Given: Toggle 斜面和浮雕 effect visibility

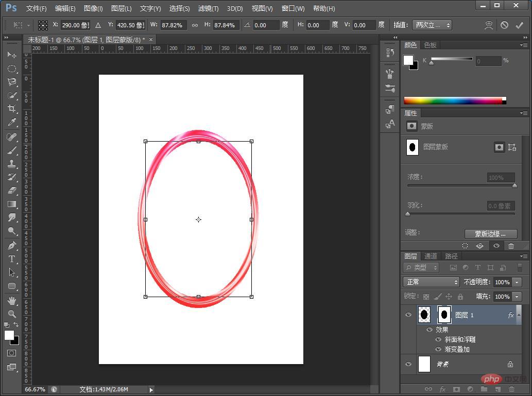Looking at the screenshot, I should tap(438, 339).
